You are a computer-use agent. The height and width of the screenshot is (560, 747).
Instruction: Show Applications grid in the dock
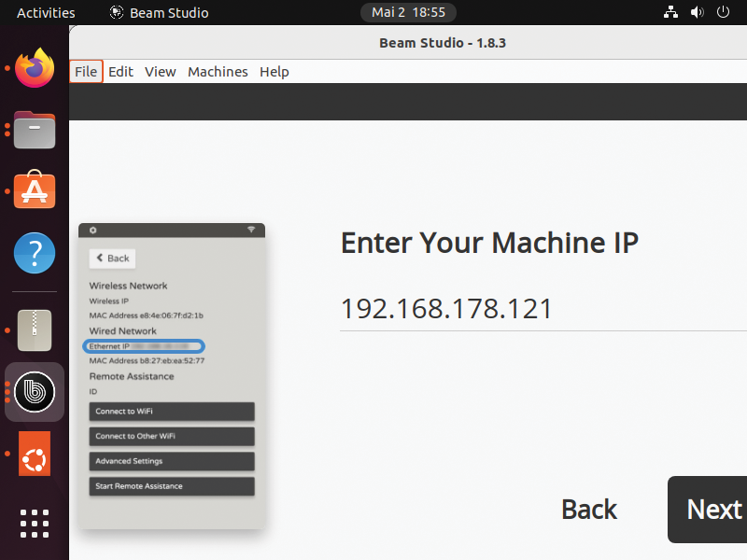click(x=35, y=524)
